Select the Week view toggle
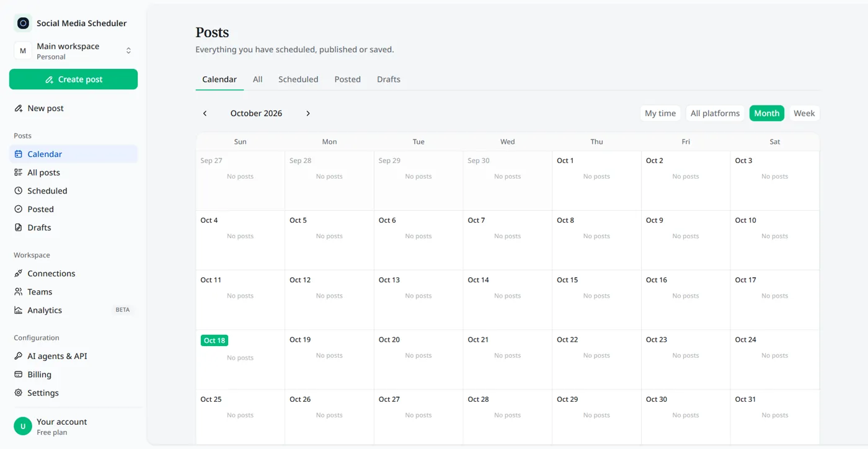This screenshot has height=449, width=868. point(804,113)
